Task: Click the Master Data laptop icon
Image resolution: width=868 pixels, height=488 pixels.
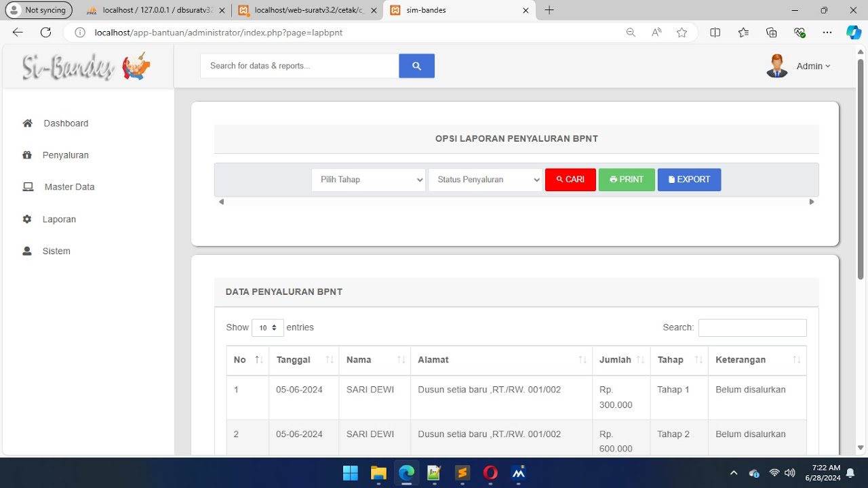Action: [x=28, y=187]
